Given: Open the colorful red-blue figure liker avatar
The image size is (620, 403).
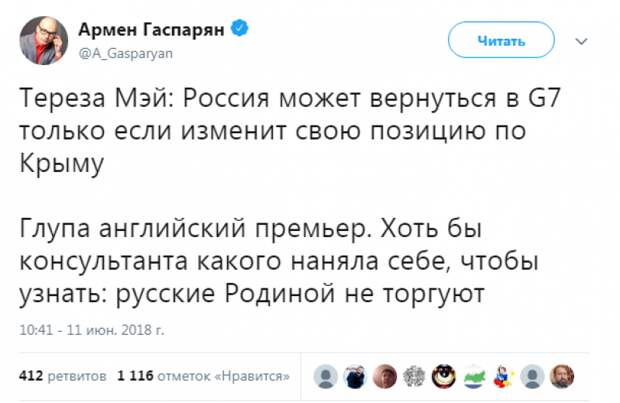Looking at the screenshot, I should tap(503, 377).
